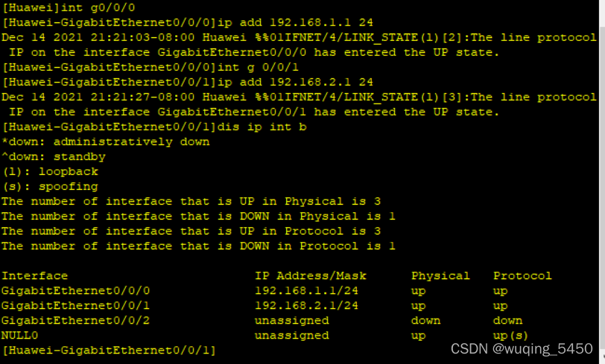Click the CSDN @wuqing_5450 watermark
Screen dimensions: 605x364
point(522,348)
